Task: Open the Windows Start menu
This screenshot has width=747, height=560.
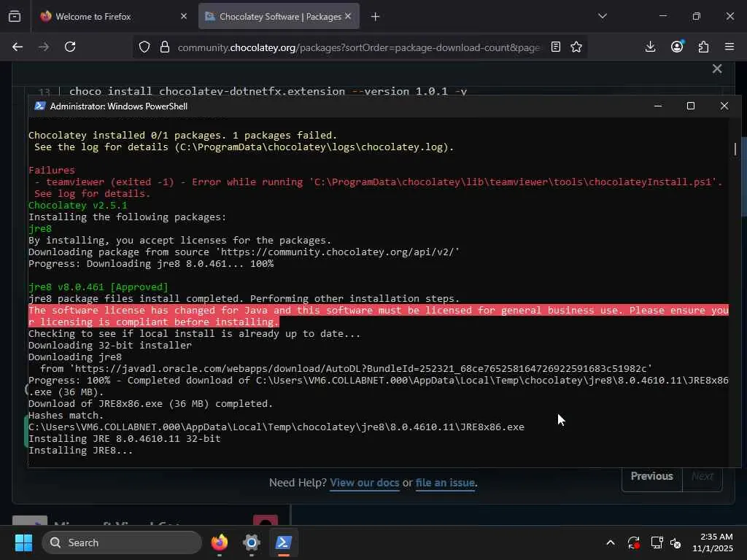Action: click(x=23, y=542)
